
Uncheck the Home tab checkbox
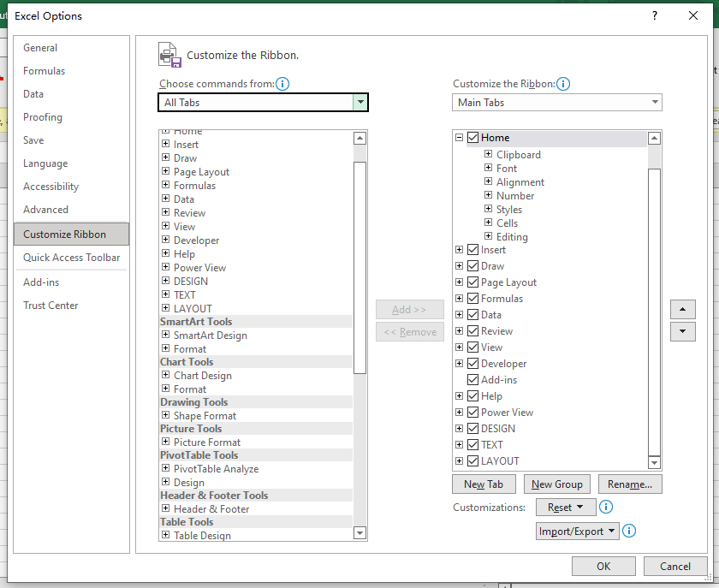click(x=472, y=138)
